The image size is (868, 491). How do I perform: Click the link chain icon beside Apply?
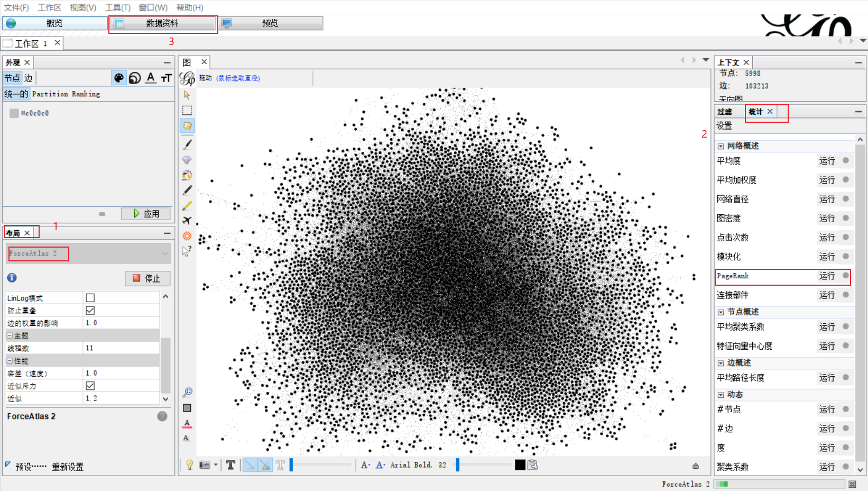[x=102, y=214]
